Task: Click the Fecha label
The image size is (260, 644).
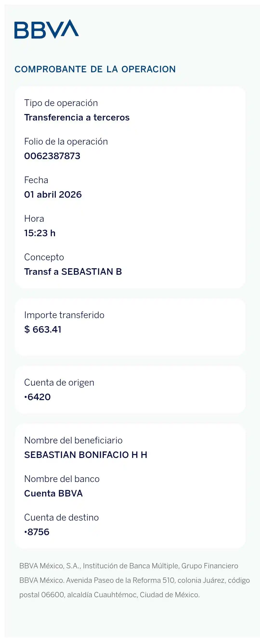Action: 36,180
